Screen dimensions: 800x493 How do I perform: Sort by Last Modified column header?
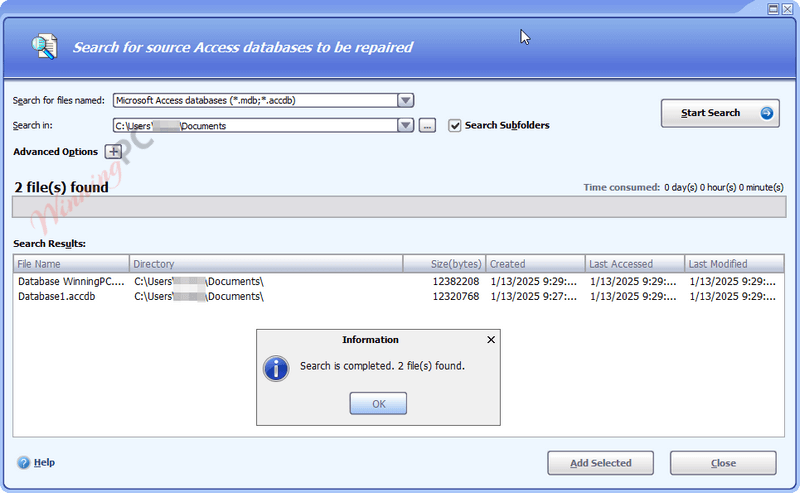coord(734,264)
